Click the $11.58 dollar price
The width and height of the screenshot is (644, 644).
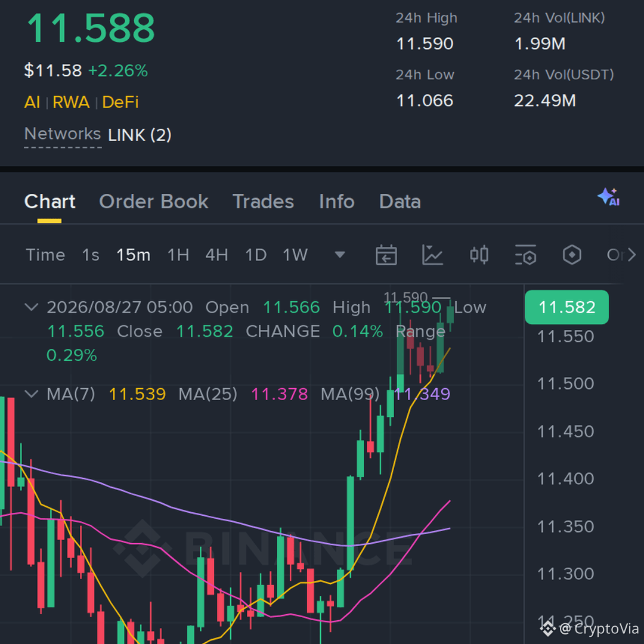53,70
